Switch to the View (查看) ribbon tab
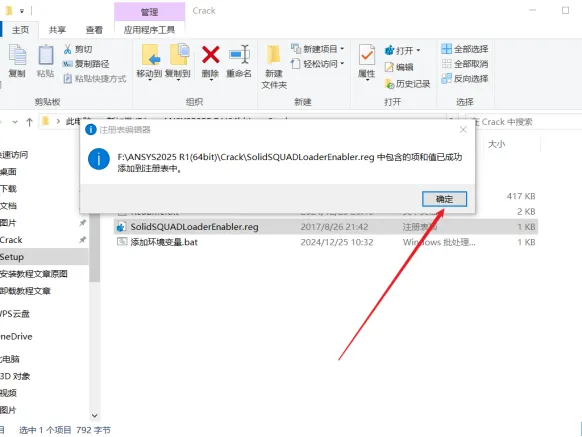The image size is (582, 437). pos(94,30)
